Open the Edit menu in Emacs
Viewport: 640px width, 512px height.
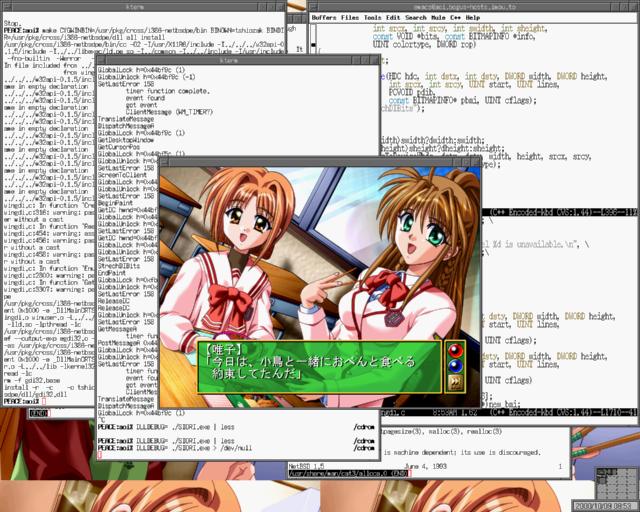[x=393, y=18]
